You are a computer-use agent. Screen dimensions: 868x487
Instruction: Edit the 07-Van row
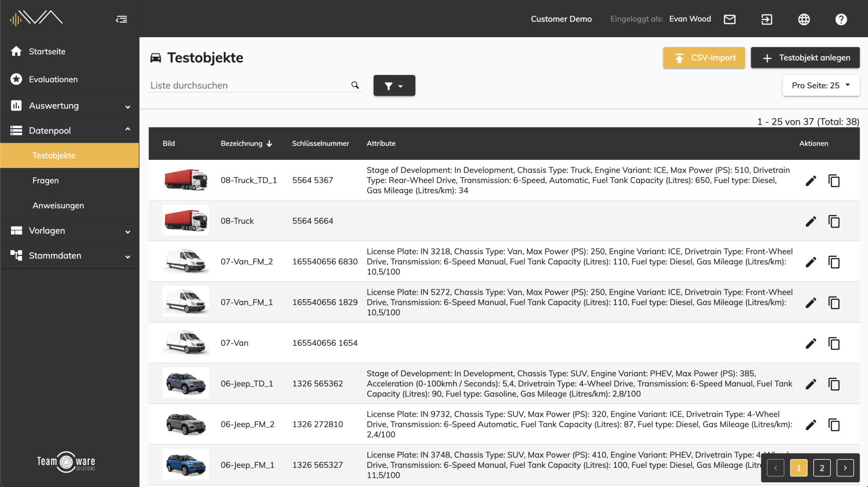click(x=811, y=343)
